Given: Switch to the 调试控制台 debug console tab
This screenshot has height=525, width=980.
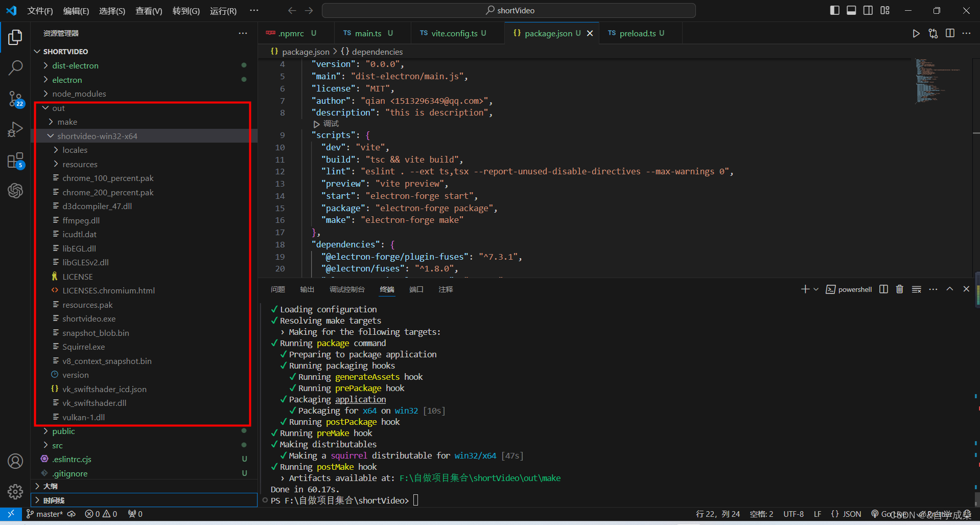Looking at the screenshot, I should point(347,289).
